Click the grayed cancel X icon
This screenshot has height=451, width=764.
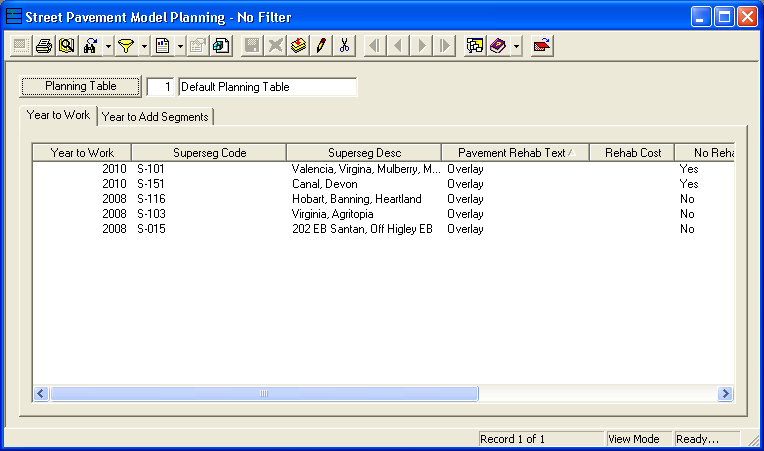tap(275, 46)
